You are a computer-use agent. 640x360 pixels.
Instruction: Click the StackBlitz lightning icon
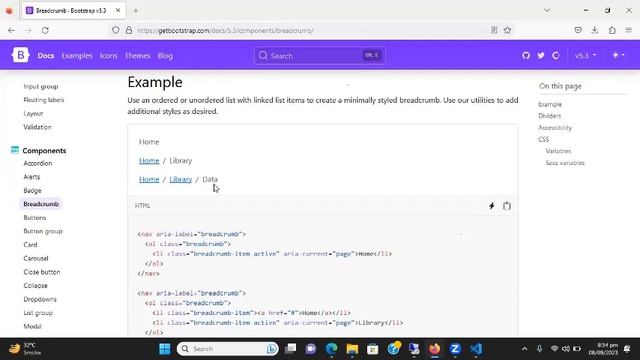coord(491,206)
